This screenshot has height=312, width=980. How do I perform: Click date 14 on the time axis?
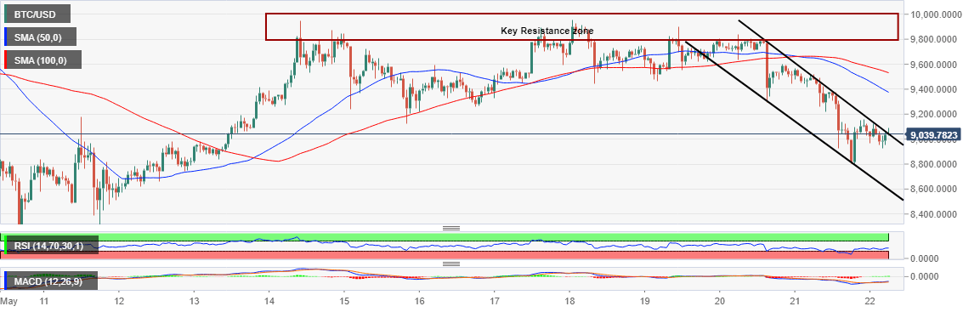point(269,301)
